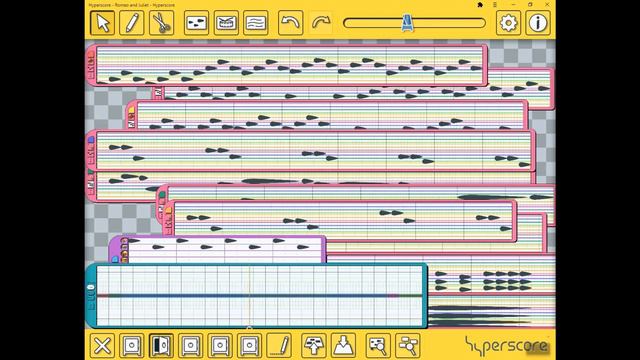Viewport: 640px width, 360px height.
Task: Open the gear settings
Action: pos(508,23)
